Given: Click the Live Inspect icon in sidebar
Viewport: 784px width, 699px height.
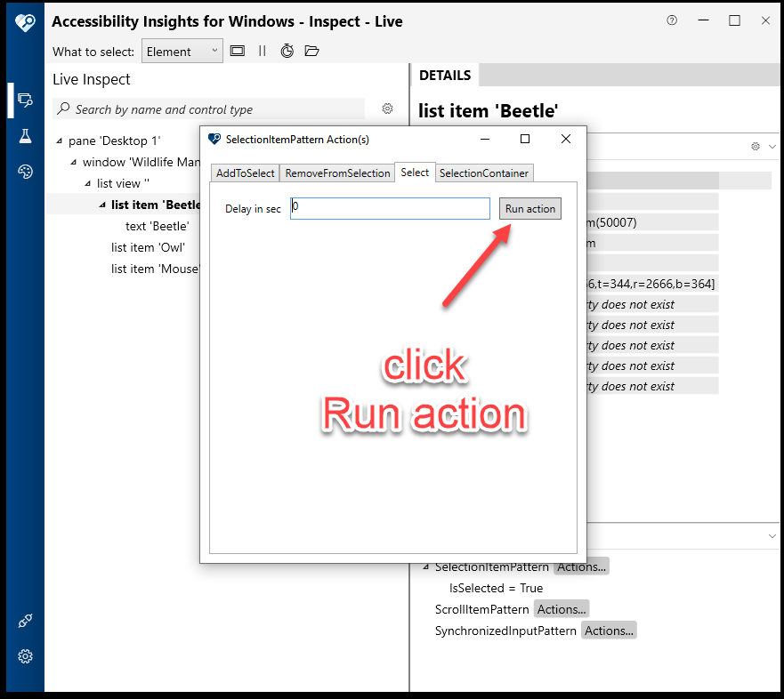Looking at the screenshot, I should pos(25,100).
